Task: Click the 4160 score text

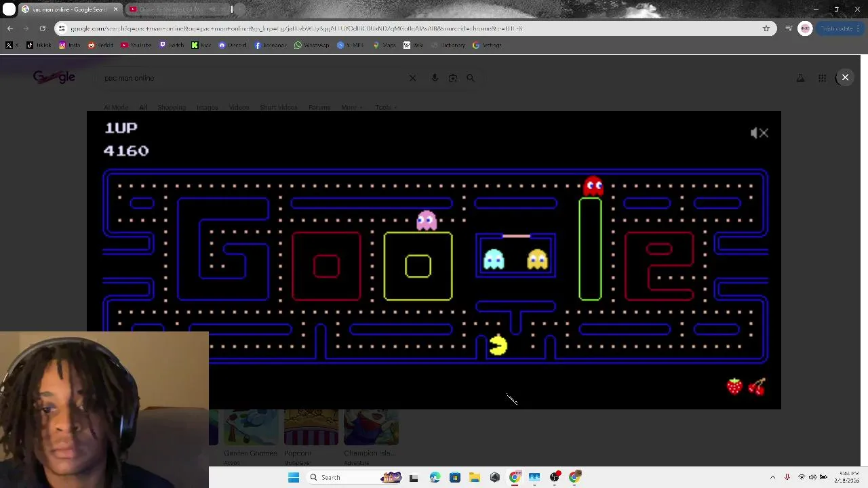Action: pos(126,150)
